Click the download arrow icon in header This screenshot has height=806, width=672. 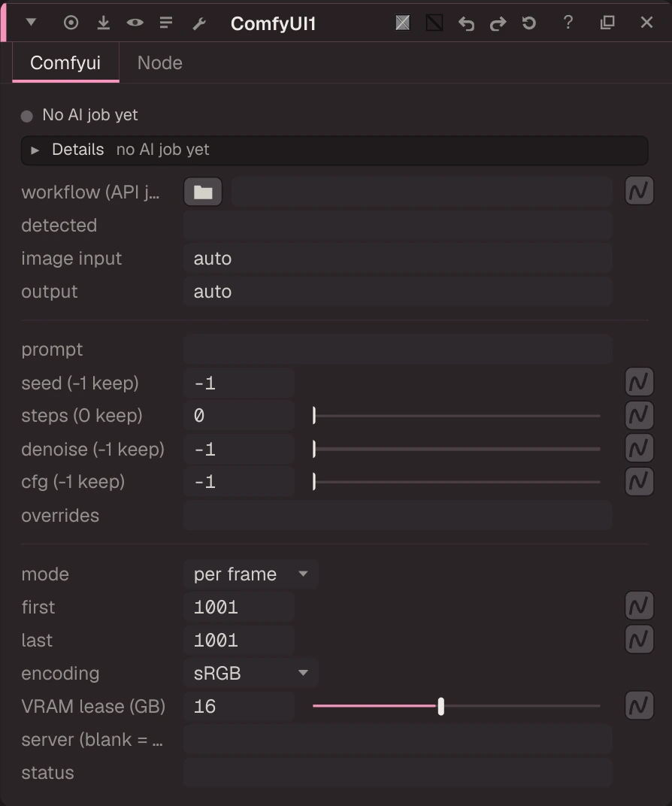tap(103, 23)
